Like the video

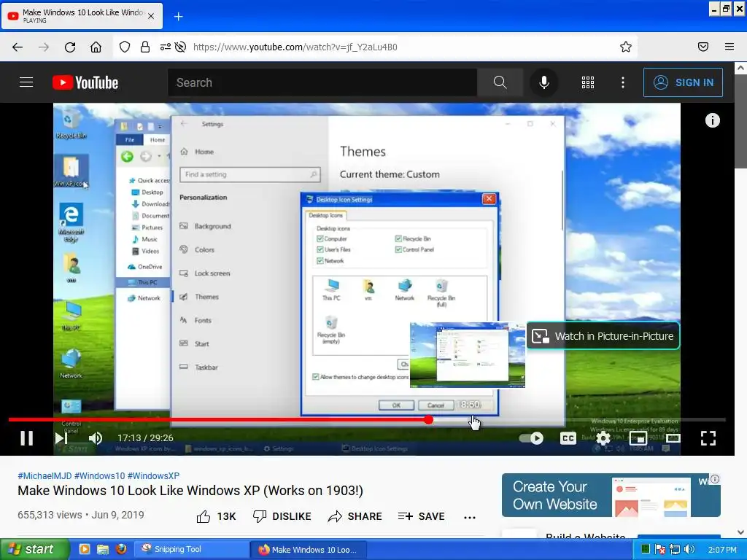pos(216,516)
